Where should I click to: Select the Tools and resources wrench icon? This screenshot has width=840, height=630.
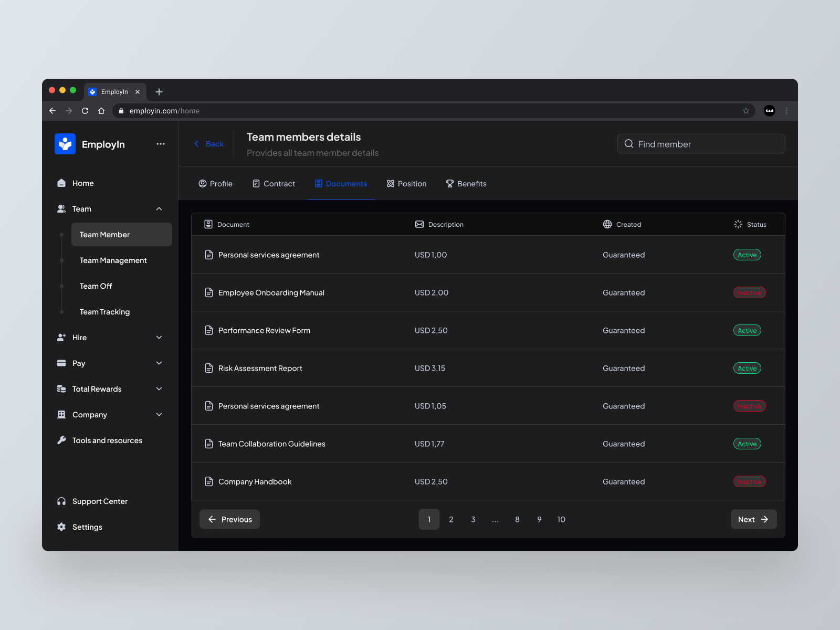62,440
